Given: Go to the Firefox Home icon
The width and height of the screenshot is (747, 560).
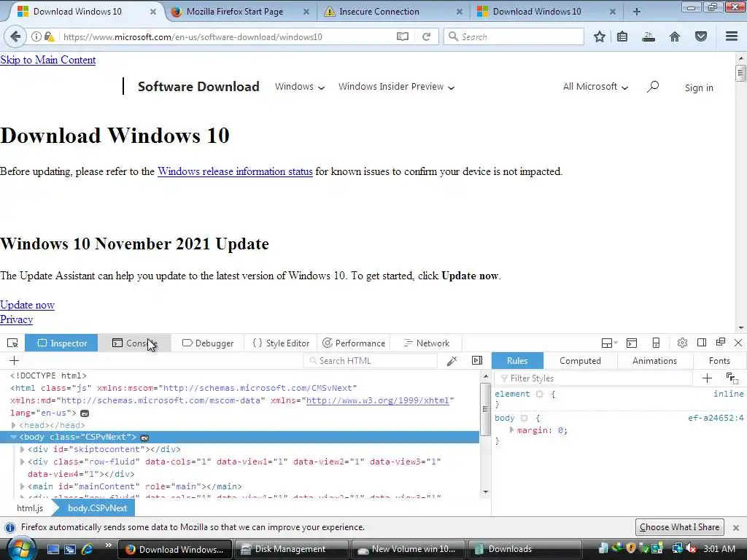Looking at the screenshot, I should coord(675,36).
